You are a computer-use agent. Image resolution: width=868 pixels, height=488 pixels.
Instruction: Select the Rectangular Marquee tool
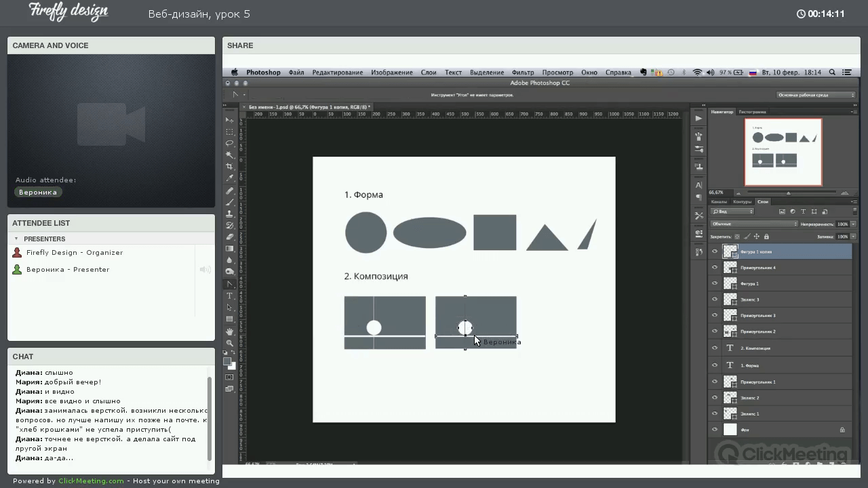230,132
